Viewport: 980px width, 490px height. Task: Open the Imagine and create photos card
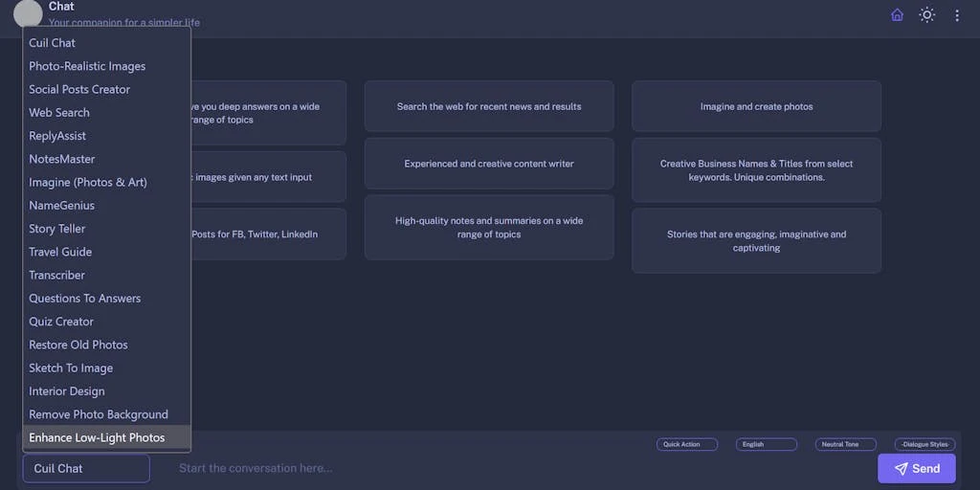pos(756,106)
